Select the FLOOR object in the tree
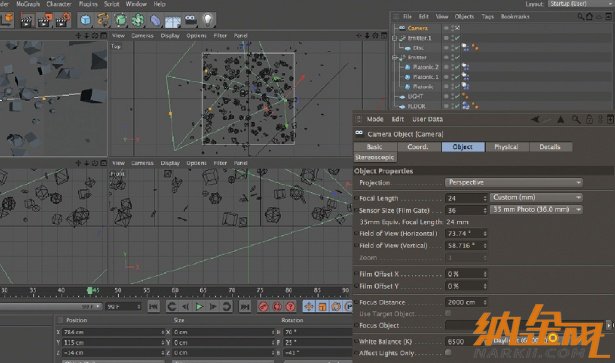This screenshot has height=363, width=615. click(416, 106)
